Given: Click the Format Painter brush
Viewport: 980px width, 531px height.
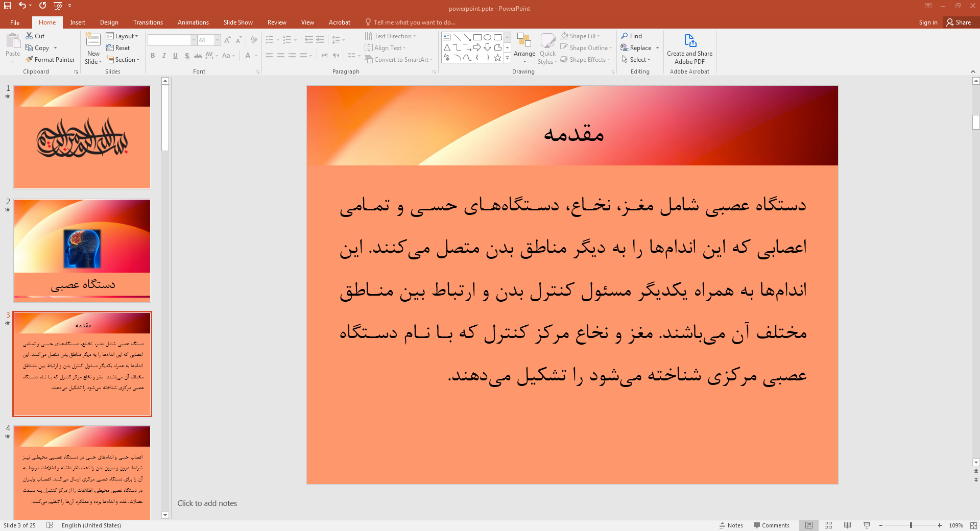Looking at the screenshot, I should [50, 60].
